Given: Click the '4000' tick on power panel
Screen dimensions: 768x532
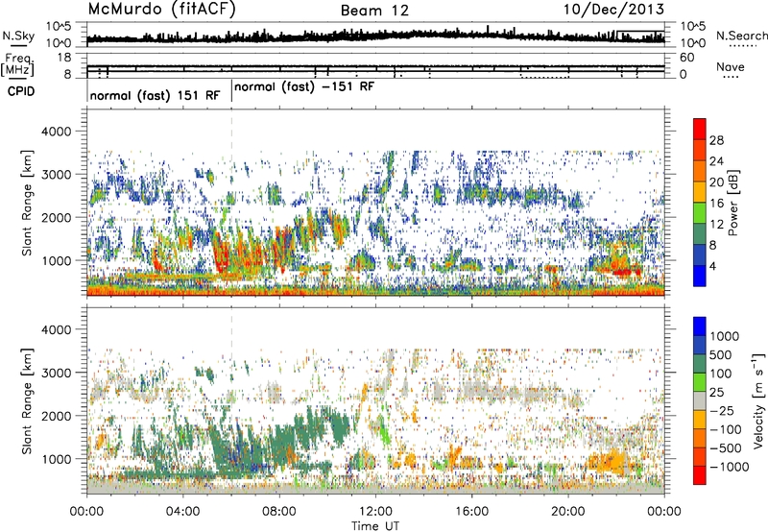Looking at the screenshot, I should (x=59, y=132).
